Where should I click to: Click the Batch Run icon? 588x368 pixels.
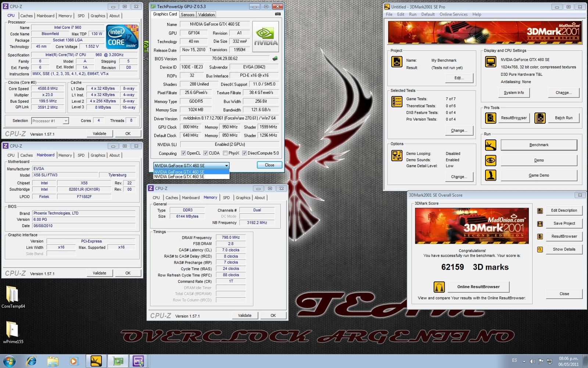pyautogui.click(x=540, y=118)
